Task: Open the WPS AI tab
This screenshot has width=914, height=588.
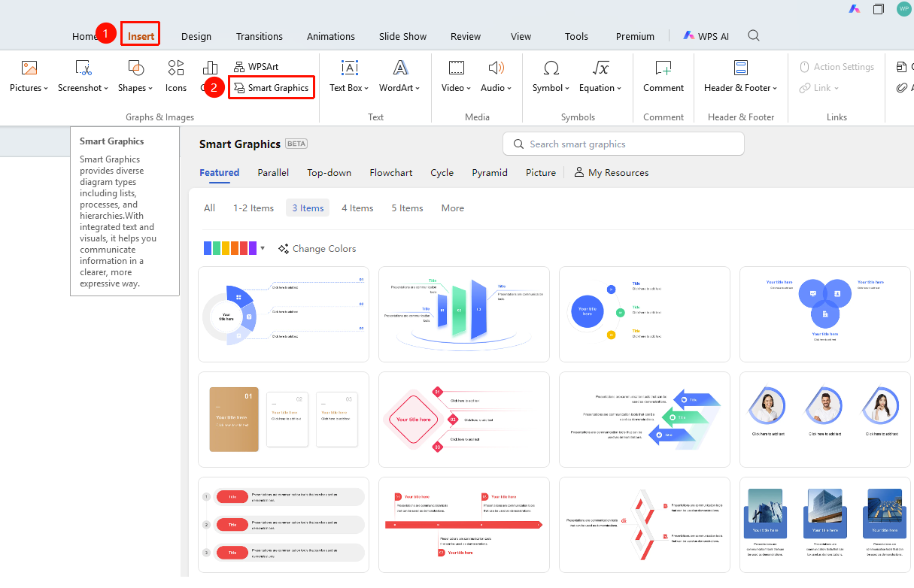Action: (x=706, y=36)
